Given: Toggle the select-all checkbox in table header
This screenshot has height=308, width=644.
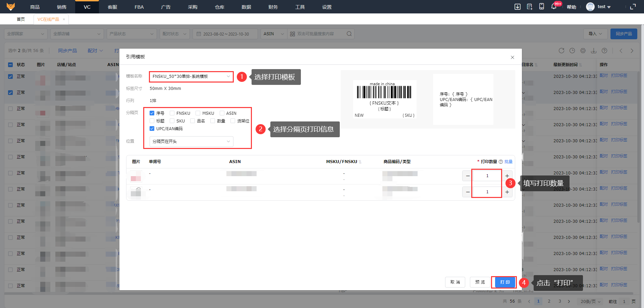Looking at the screenshot, I should pyautogui.click(x=10, y=65).
